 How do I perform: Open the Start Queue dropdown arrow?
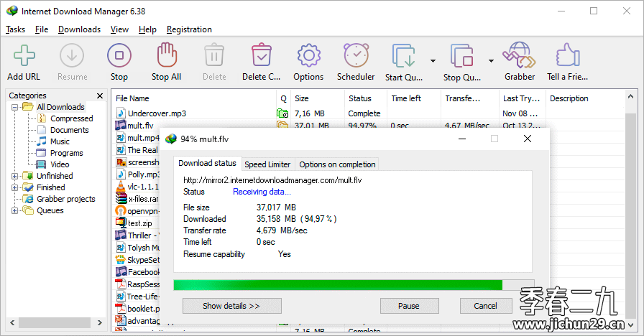(x=433, y=61)
